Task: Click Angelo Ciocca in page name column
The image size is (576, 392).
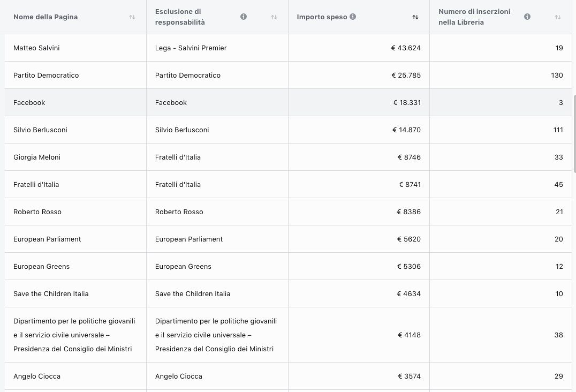Action: [37, 376]
